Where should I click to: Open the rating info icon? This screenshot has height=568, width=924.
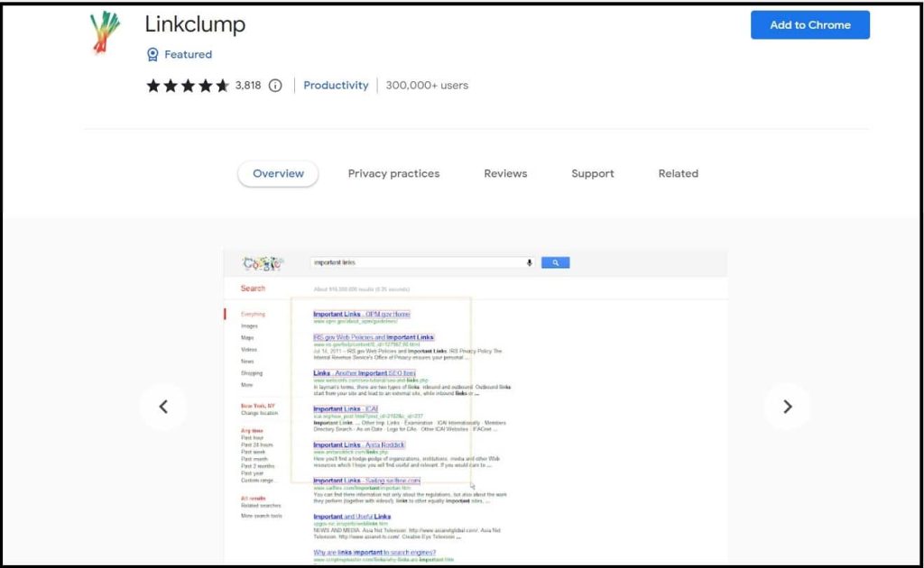275,86
